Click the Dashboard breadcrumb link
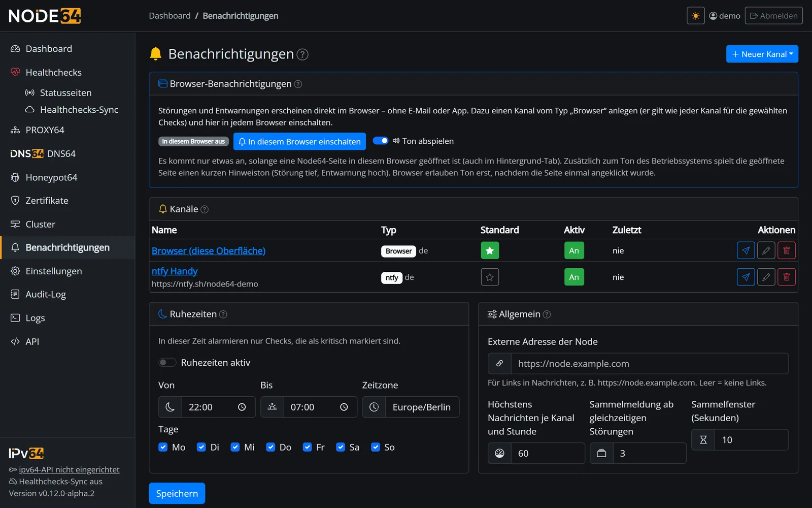812x508 pixels. pyautogui.click(x=170, y=16)
